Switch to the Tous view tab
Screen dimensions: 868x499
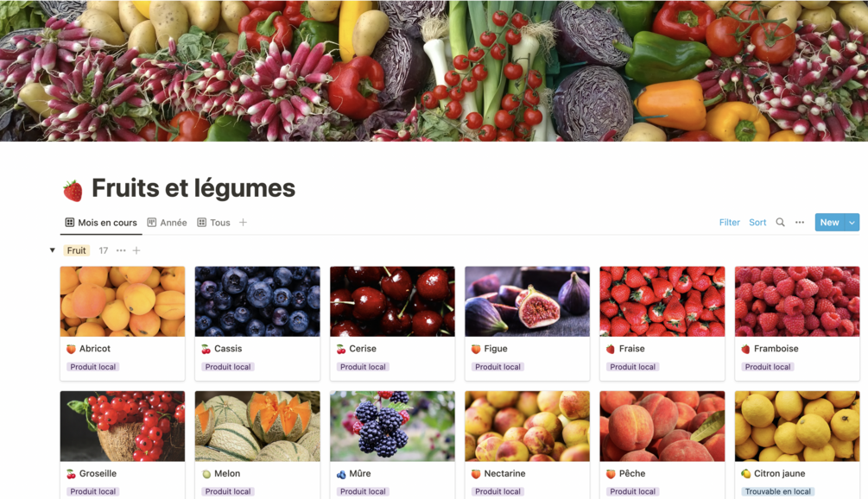pos(213,223)
